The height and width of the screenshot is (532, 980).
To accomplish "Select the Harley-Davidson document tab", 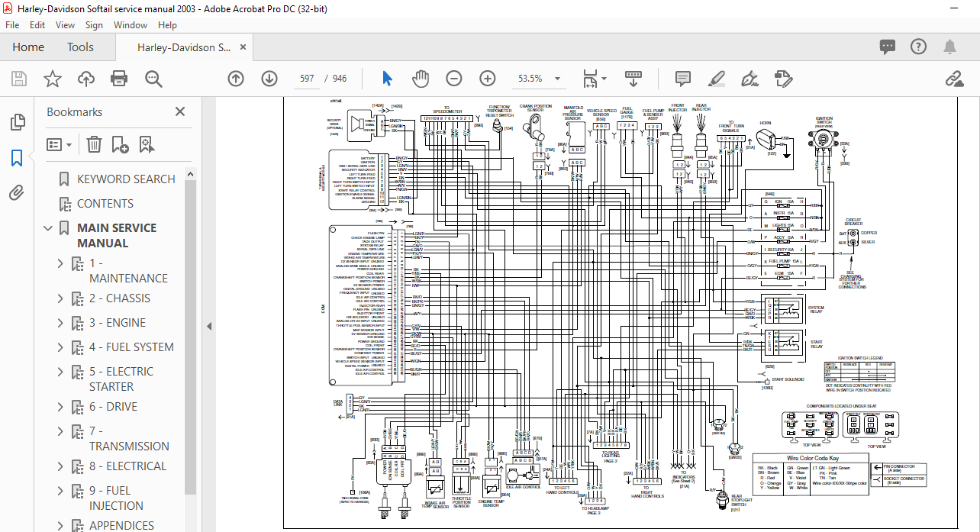I will [x=184, y=47].
